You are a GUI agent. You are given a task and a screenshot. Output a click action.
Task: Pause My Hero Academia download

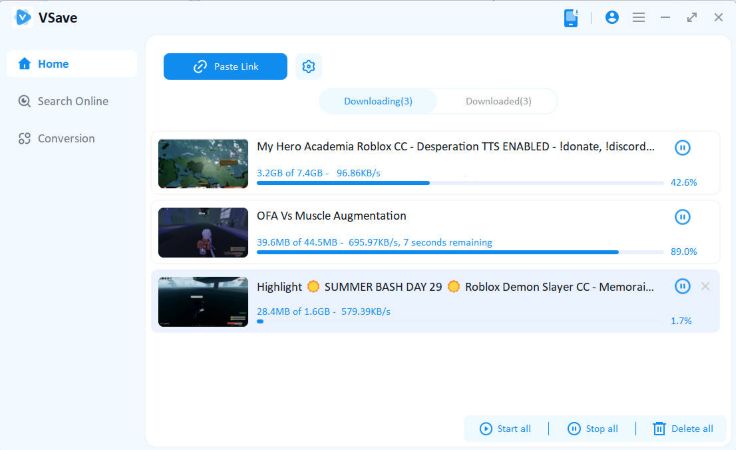point(682,147)
